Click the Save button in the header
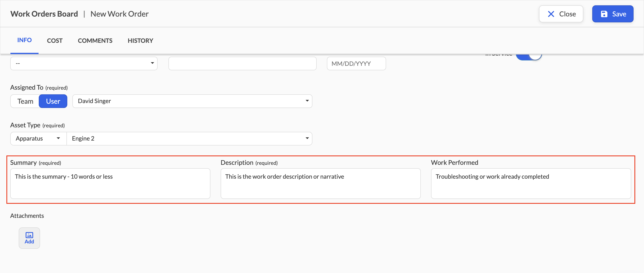644x273 pixels. (x=612, y=14)
